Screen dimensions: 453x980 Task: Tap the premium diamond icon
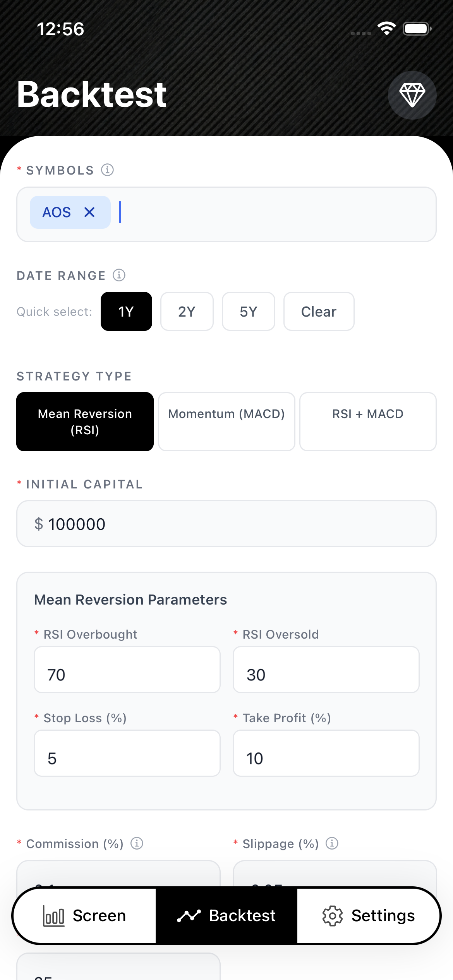(x=412, y=95)
